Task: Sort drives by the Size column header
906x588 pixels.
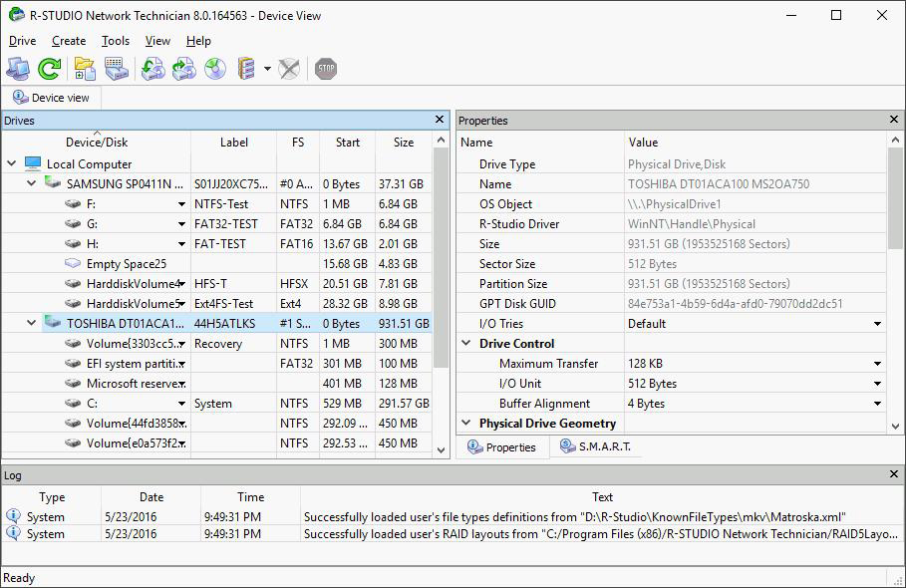Action: 404,143
